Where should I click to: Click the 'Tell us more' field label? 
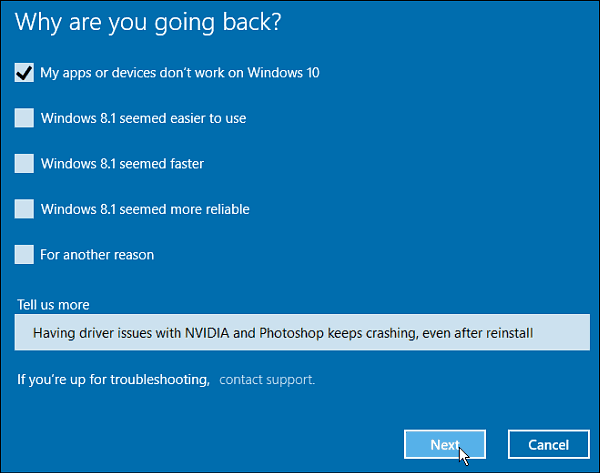coord(53,305)
